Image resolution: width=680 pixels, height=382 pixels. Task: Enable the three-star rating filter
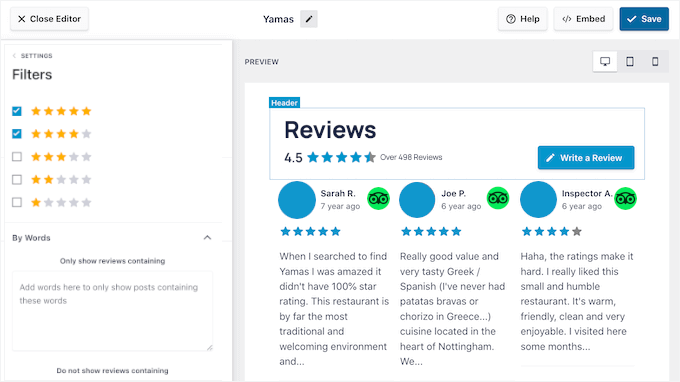pyautogui.click(x=17, y=157)
